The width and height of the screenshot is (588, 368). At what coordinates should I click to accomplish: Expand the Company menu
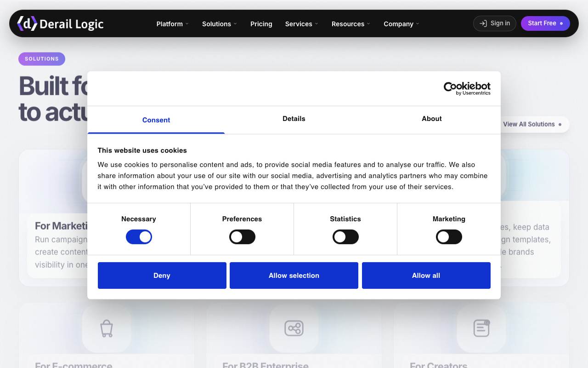[401, 24]
